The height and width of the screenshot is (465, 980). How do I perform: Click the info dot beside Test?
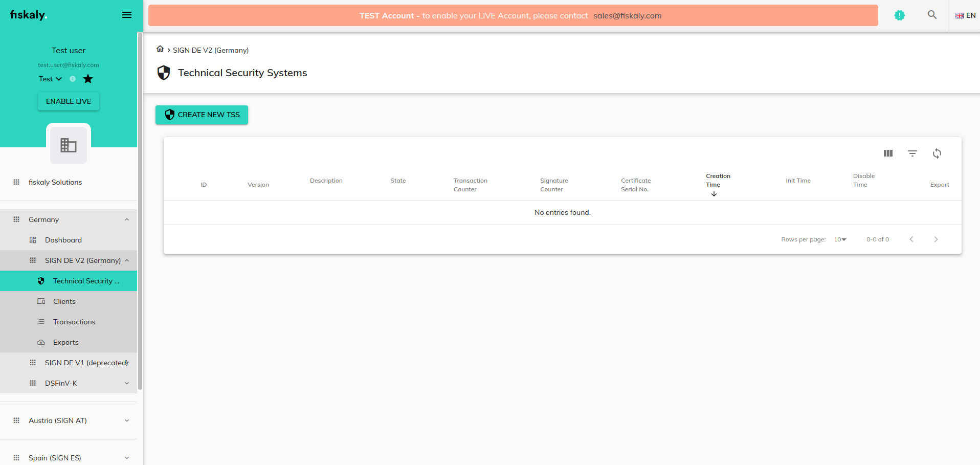coord(73,79)
